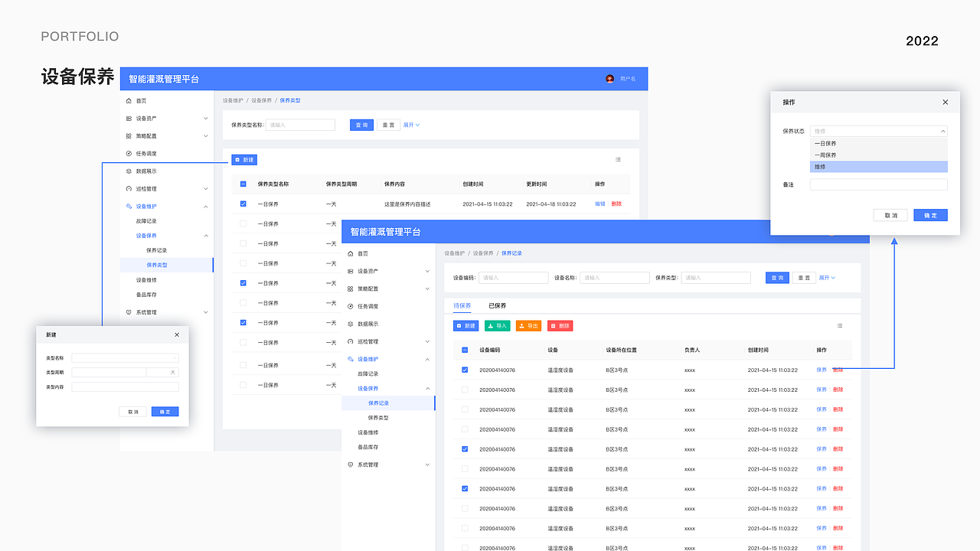Image resolution: width=980 pixels, height=551 pixels.
Task: Click 设备资产 icon in 保养类型 window sidebar
Action: point(129,119)
